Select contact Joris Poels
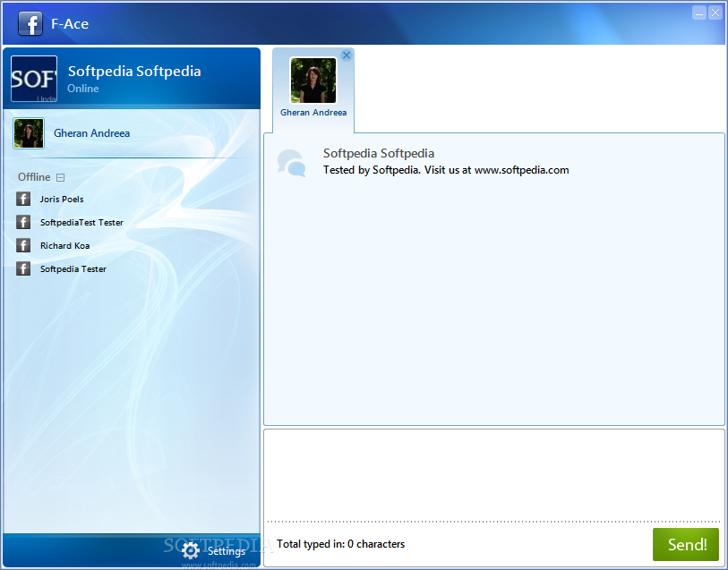 [x=62, y=199]
